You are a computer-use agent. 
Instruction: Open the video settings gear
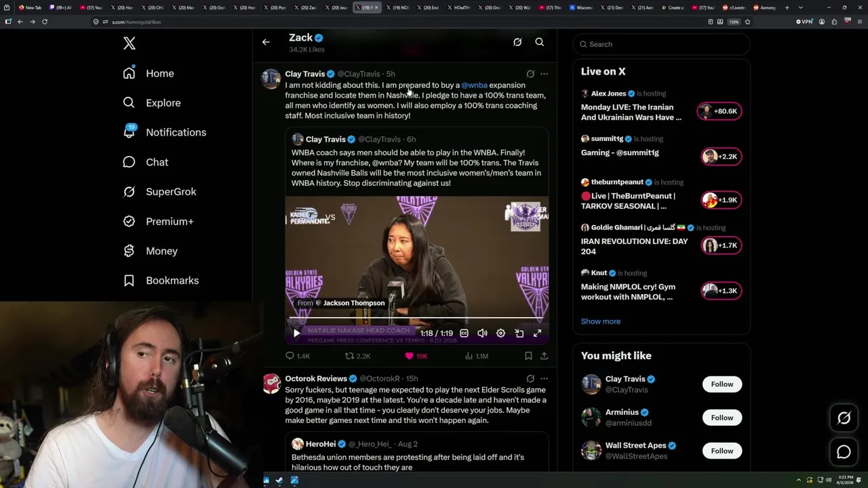pos(500,333)
